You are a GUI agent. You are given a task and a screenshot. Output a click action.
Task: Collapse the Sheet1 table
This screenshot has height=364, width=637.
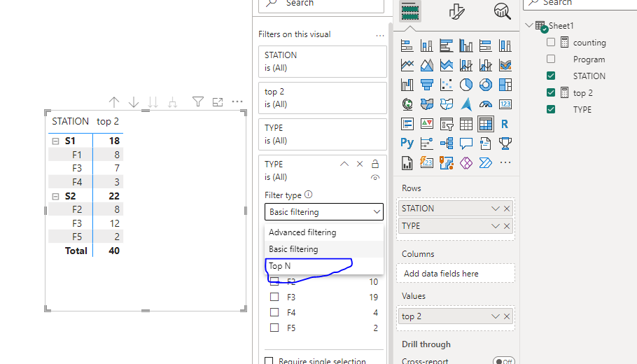point(529,25)
